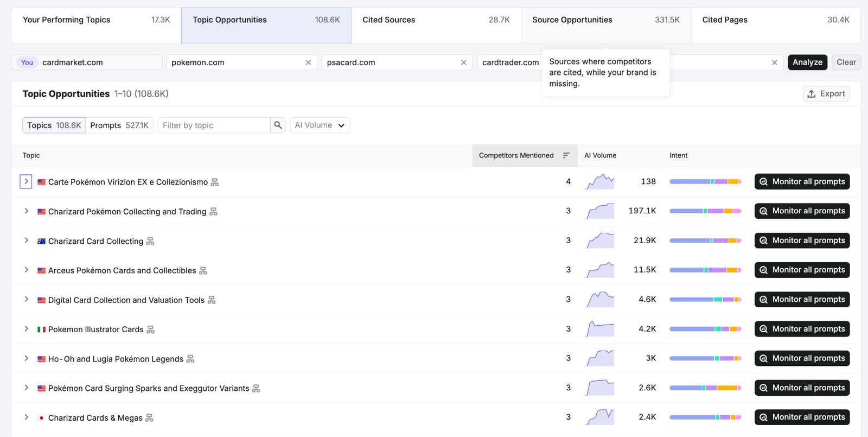Select the Topics 108.6K toggle
Screen dimensions: 868x437
pyautogui.click(x=54, y=125)
